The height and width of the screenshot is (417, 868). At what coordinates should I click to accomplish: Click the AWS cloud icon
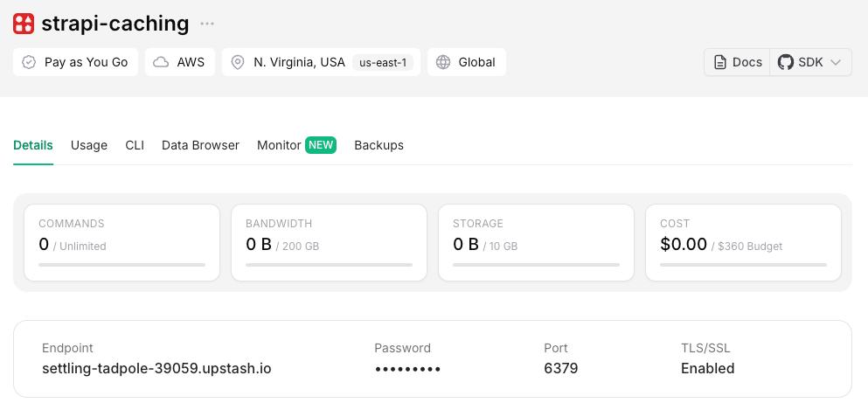click(x=161, y=62)
